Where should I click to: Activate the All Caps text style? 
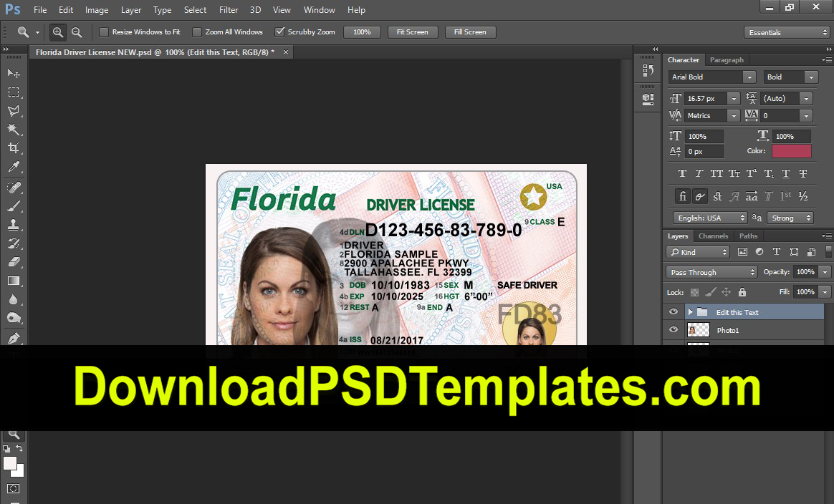pyautogui.click(x=716, y=173)
